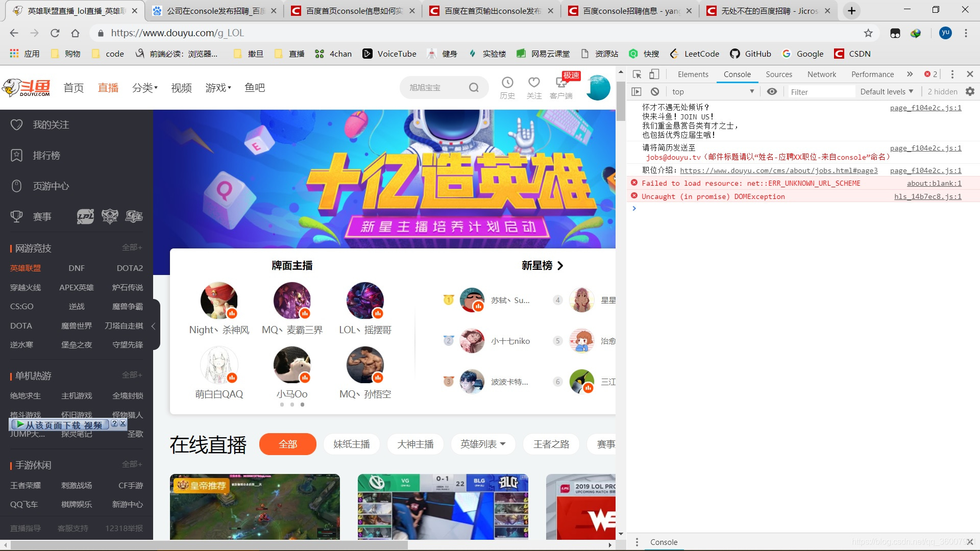Open the 关注 heart icon in header
The width and height of the screenshot is (980, 551).
point(534,83)
